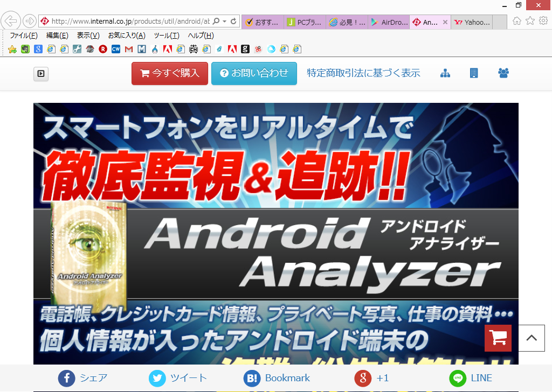Click the scroll-to-top arrow button
Viewport: 552px width, 392px height.
532,338
